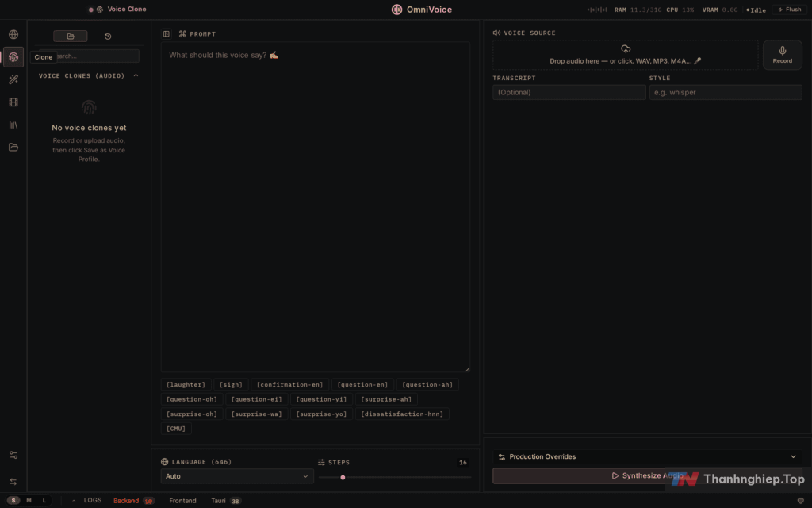
Task: Click the swap arrows icon in sidebar
Action: click(13, 482)
